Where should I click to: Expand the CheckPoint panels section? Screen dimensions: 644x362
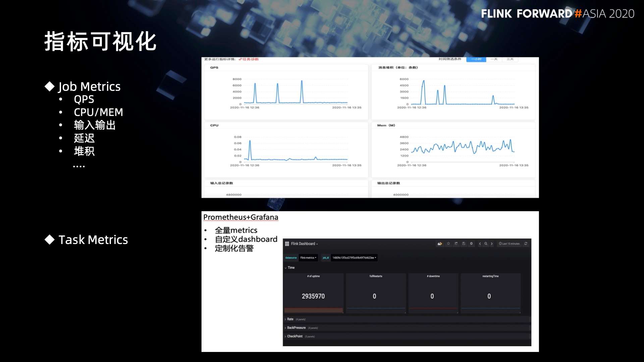[297, 337]
